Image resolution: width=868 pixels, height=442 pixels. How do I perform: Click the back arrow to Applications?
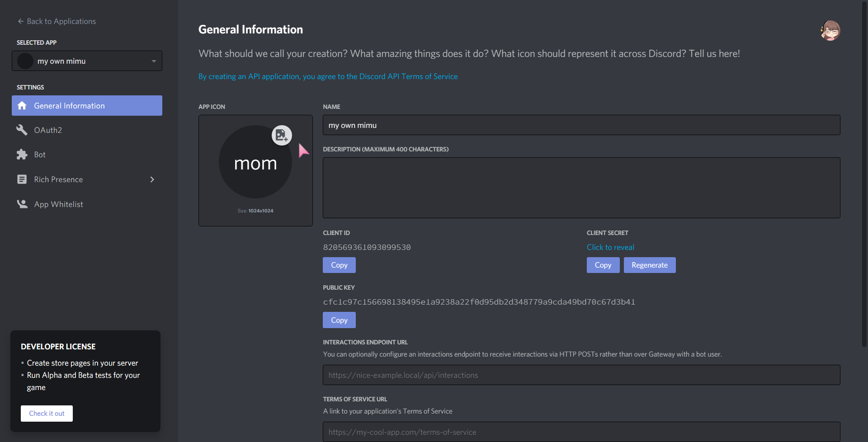click(20, 21)
